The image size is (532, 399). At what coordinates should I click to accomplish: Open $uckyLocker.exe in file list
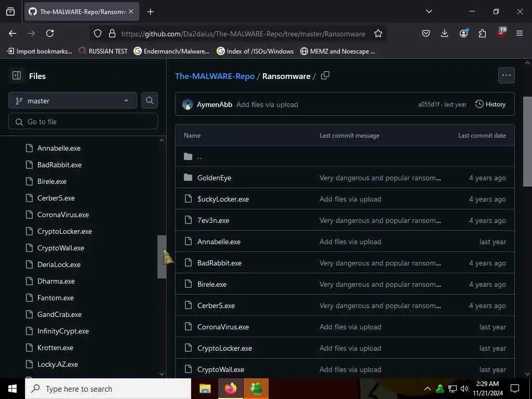pyautogui.click(x=223, y=199)
